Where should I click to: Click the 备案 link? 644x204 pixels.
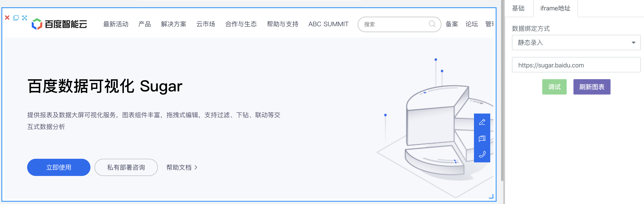(x=452, y=24)
